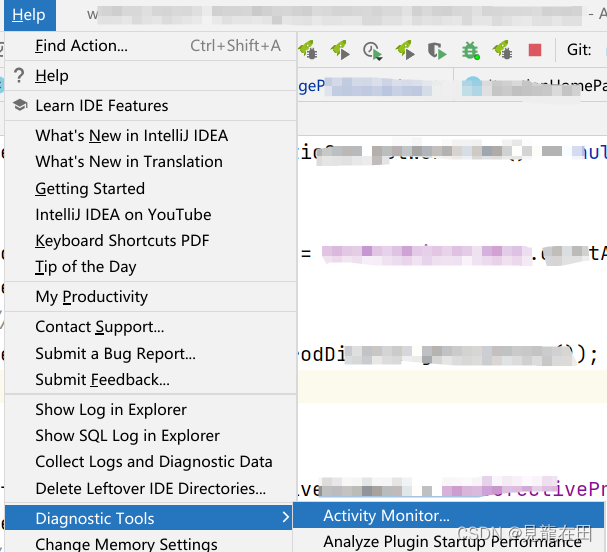Click the Ctrl+Shift+A shortcut hint text
Viewport: 607px width, 552px height.
[235, 46]
